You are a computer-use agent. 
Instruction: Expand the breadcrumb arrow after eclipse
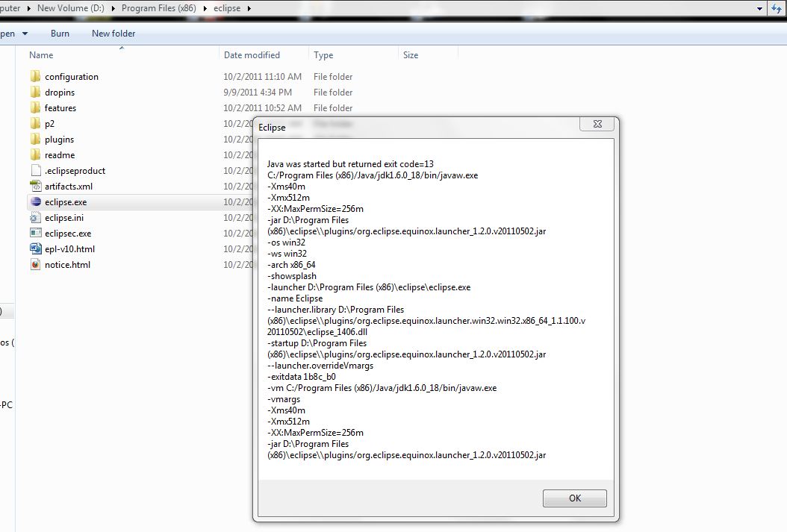click(x=249, y=8)
